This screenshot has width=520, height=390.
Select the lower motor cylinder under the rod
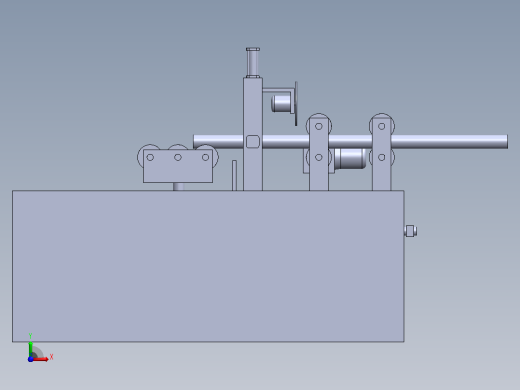click(x=350, y=159)
